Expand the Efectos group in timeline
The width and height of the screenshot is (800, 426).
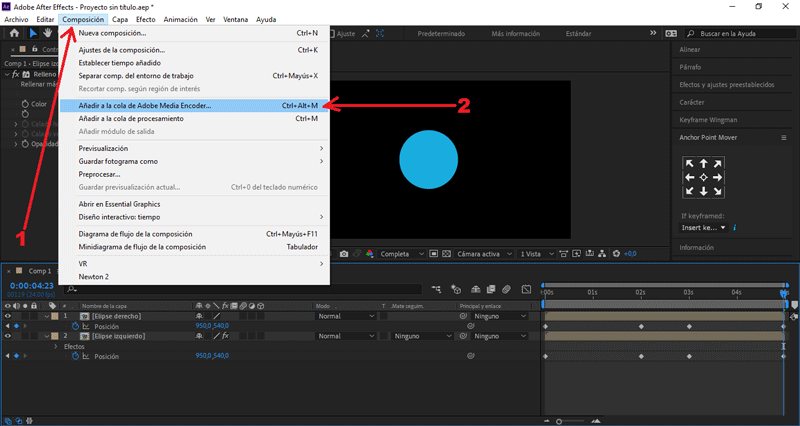pos(56,346)
